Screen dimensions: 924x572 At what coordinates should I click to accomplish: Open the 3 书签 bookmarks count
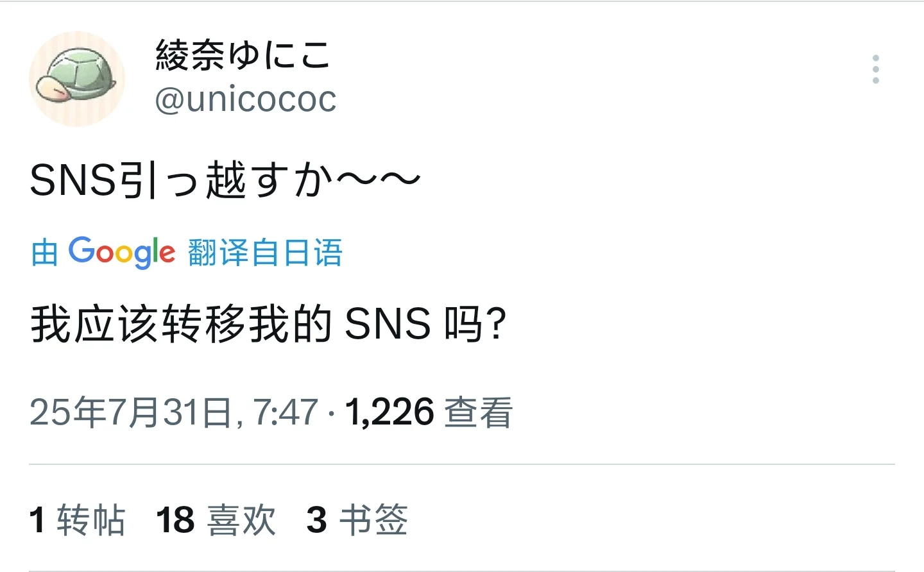pyautogui.click(x=357, y=519)
